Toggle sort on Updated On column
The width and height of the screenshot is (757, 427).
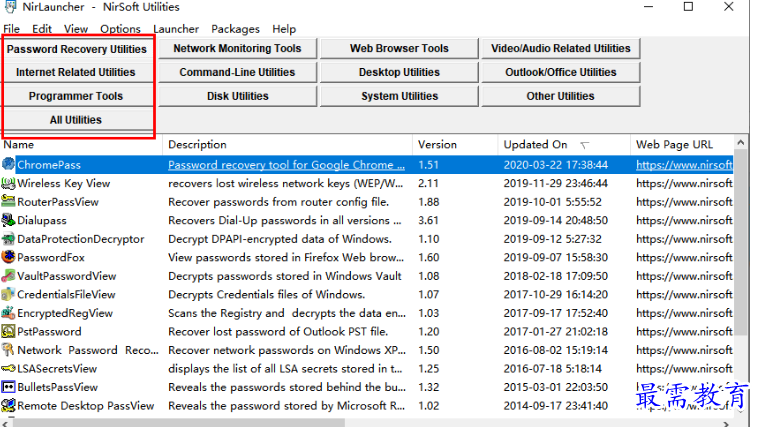pos(564,144)
